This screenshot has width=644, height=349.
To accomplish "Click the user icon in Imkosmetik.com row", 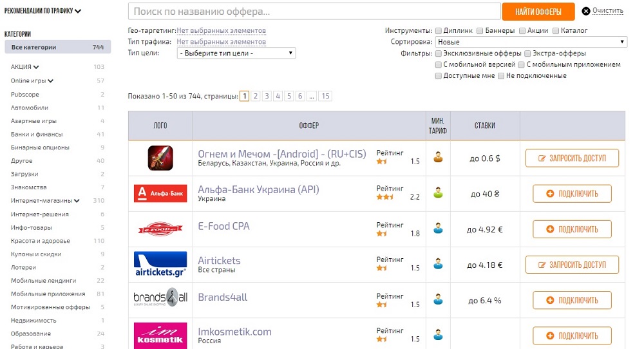I will (x=438, y=335).
